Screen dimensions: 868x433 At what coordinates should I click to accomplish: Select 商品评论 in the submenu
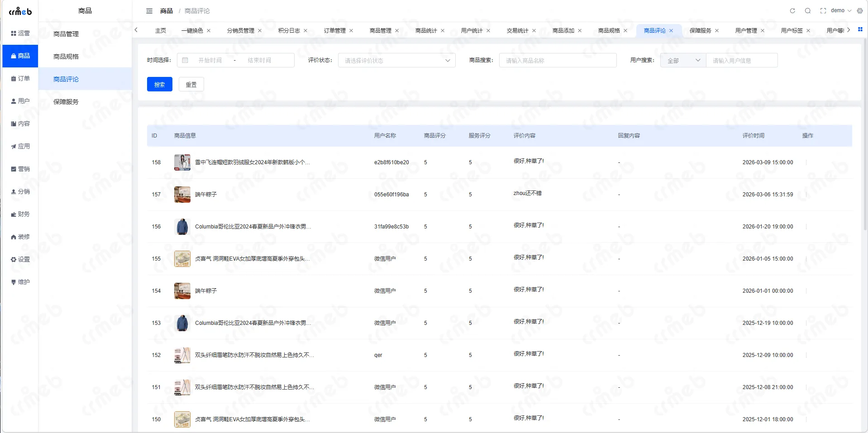[x=85, y=79]
